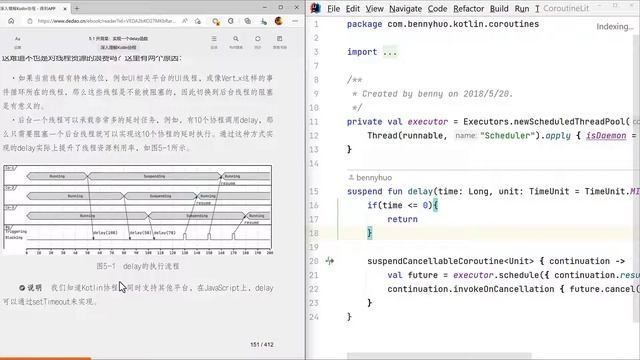Open the Navigate menu in IntelliJ

[405, 9]
